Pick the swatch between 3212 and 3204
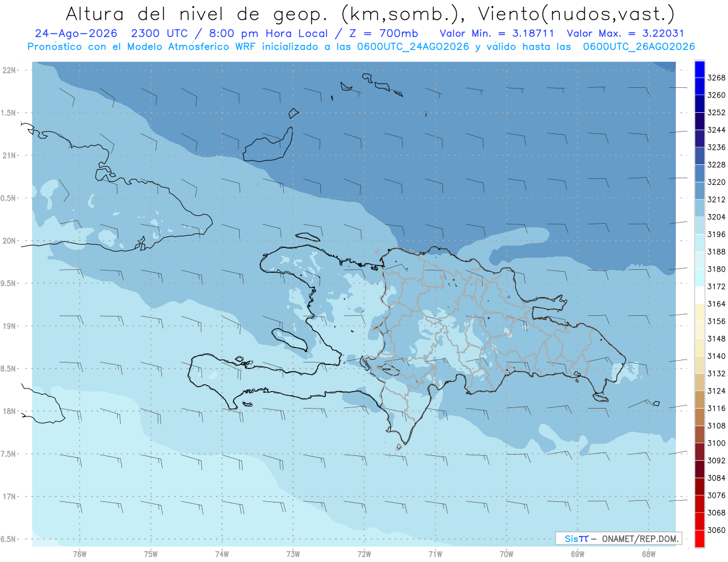 tap(699, 209)
